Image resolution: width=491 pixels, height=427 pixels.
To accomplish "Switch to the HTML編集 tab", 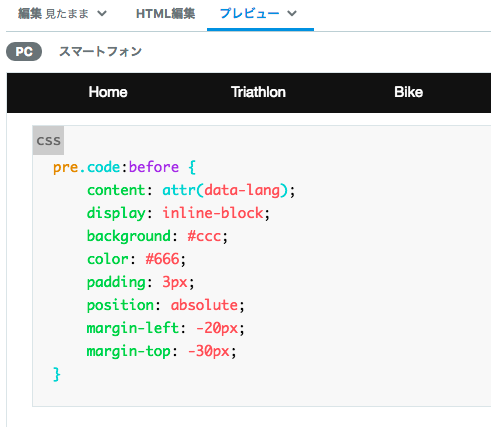I will (165, 14).
